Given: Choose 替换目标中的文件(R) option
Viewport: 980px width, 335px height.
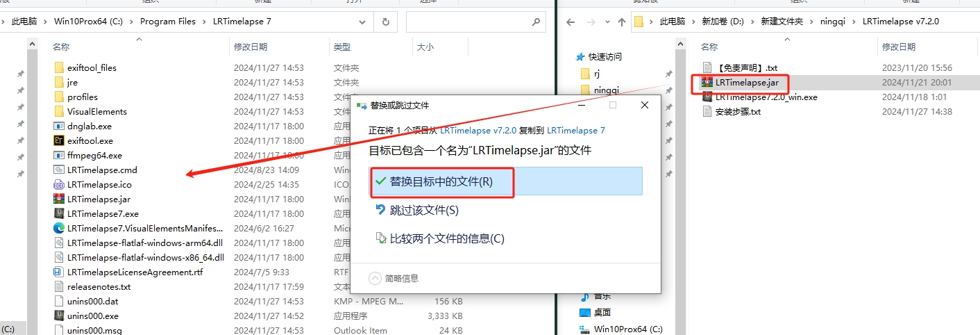Looking at the screenshot, I should [x=505, y=181].
